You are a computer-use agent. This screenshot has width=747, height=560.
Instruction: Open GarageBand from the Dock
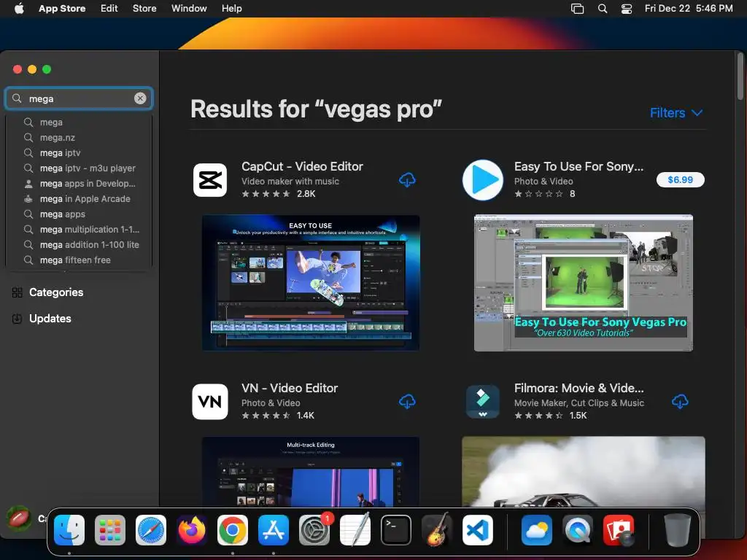point(437,530)
